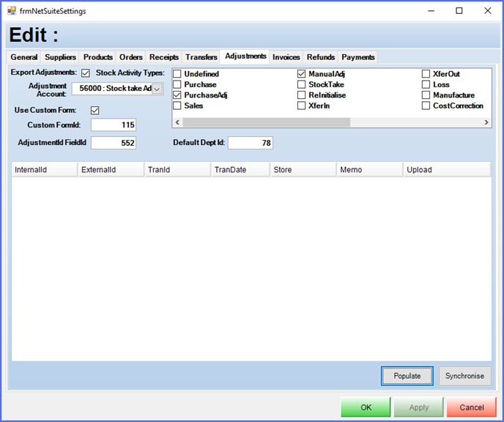The height and width of the screenshot is (422, 504).
Task: Untick the PurchaseAdj checkbox
Action: coord(177,95)
